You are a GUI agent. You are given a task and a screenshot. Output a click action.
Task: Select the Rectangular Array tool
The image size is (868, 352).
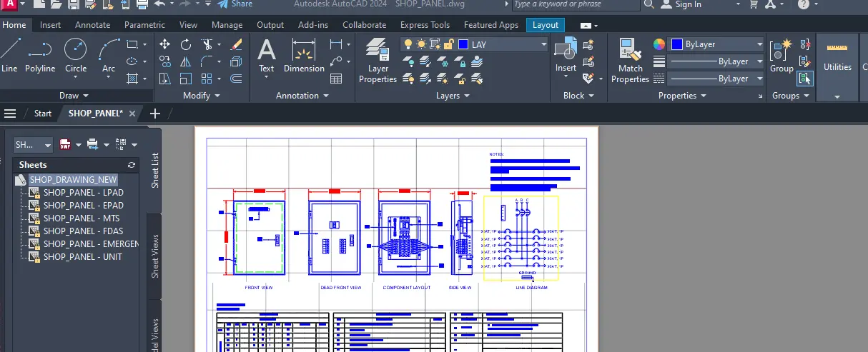207,79
